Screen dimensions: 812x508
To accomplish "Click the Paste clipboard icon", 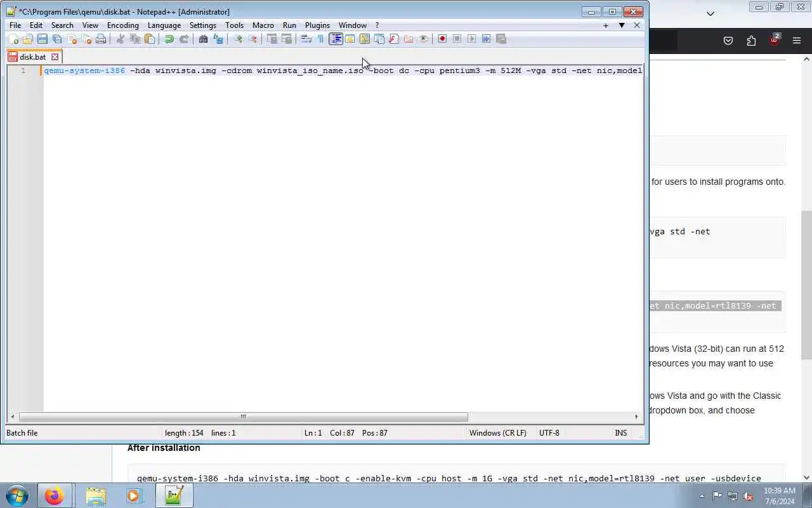I will [x=150, y=39].
